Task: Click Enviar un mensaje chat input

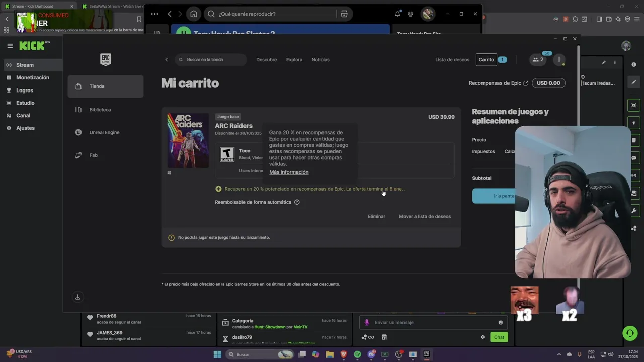Action: click(x=433, y=322)
